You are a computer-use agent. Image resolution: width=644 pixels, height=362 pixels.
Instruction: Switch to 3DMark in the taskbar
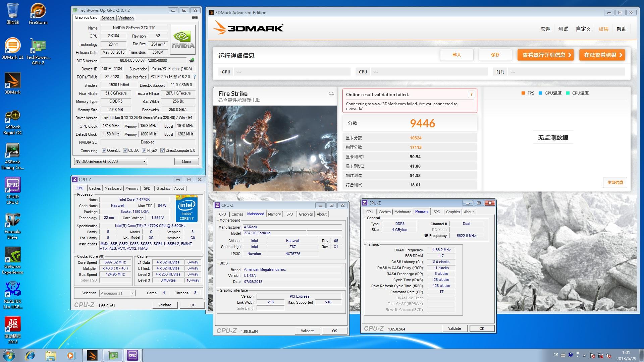point(92,355)
